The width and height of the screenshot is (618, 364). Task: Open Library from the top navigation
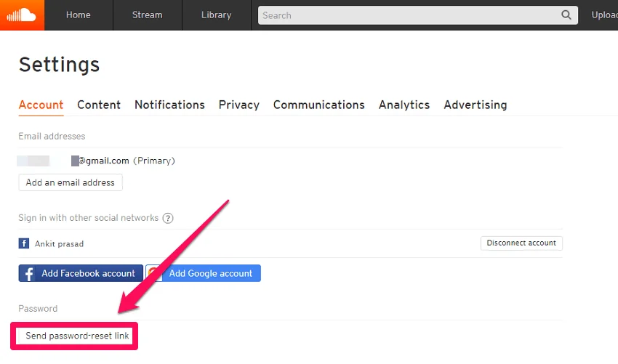click(x=216, y=15)
